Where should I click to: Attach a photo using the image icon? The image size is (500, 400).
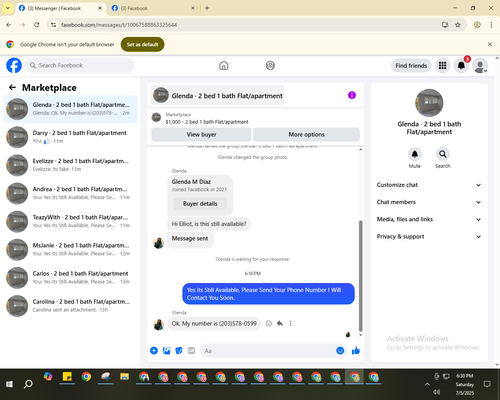coord(166,350)
